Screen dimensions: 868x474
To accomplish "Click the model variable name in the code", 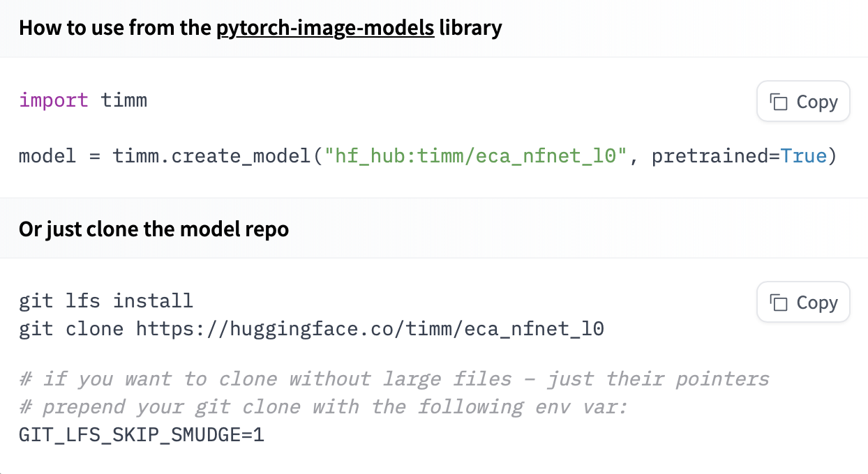I will point(47,155).
